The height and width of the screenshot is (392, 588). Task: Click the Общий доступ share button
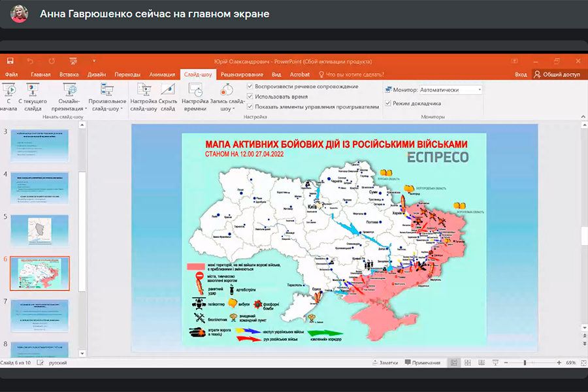click(557, 74)
